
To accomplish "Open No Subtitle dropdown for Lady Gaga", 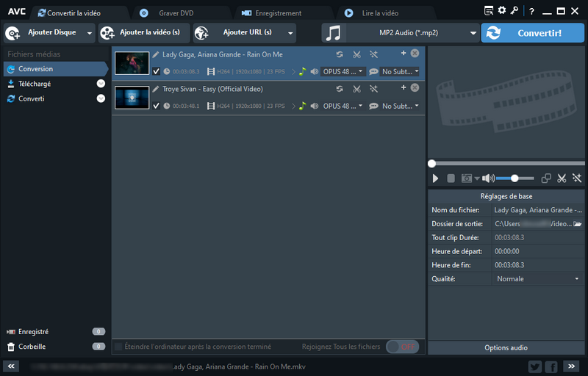I will pos(400,71).
